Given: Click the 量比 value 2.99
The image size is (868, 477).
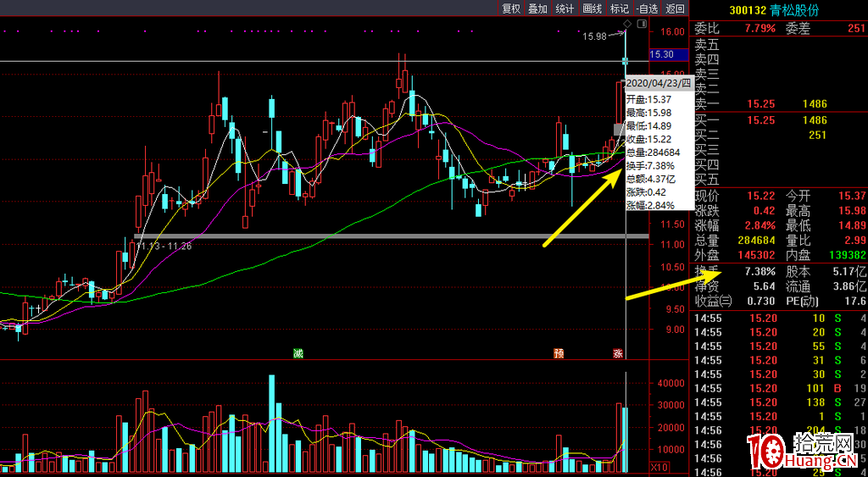Looking at the screenshot, I should (x=855, y=240).
